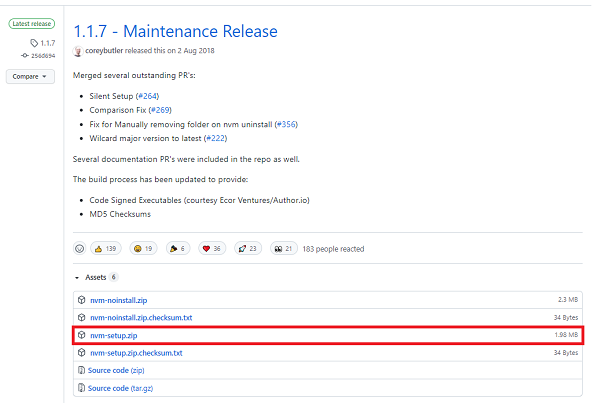The width and height of the screenshot is (600, 403).
Task: Download nvm-setup.zip.checksum.txt file
Action: (x=136, y=353)
